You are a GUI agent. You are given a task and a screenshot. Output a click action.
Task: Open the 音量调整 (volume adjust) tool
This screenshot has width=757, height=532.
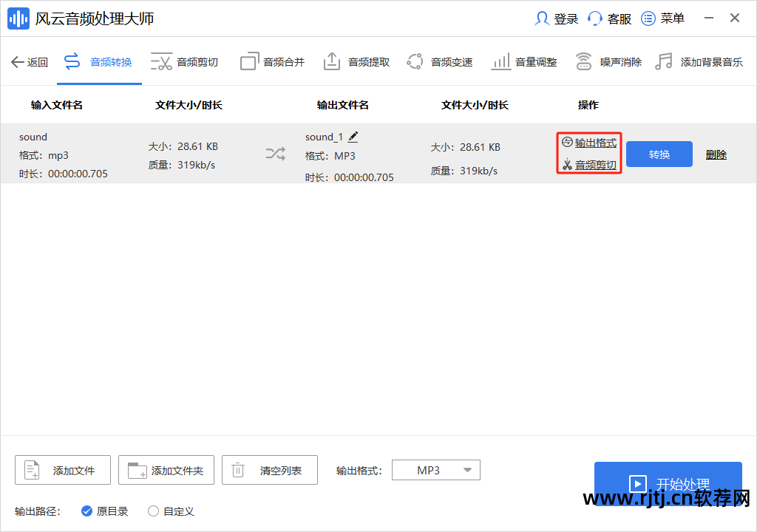(x=524, y=61)
